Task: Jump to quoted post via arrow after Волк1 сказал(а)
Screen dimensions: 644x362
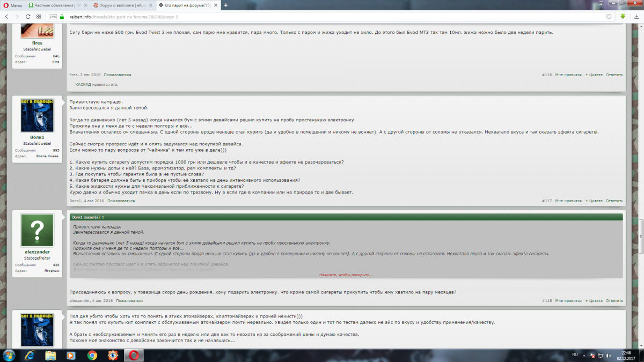Action: pyautogui.click(x=103, y=217)
